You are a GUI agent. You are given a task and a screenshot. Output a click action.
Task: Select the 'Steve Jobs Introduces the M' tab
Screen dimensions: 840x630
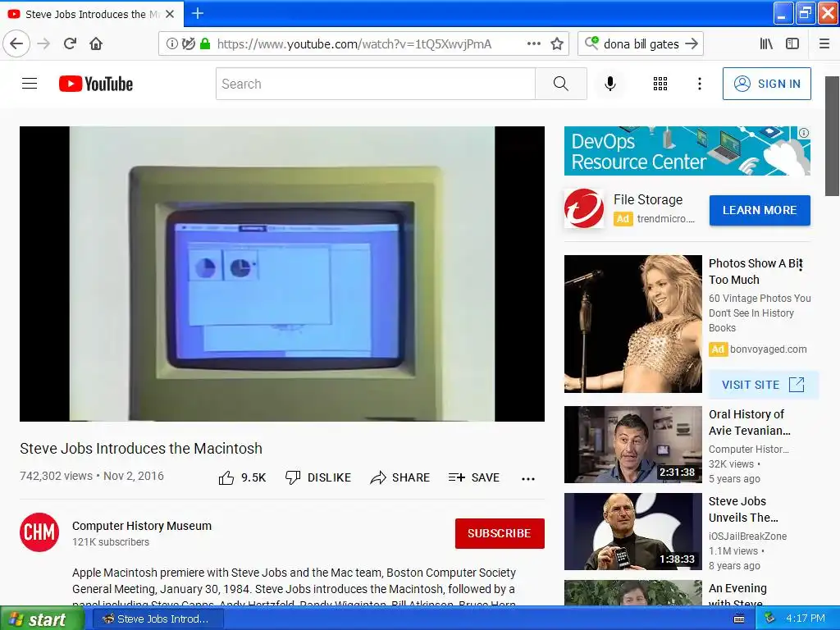click(x=92, y=14)
